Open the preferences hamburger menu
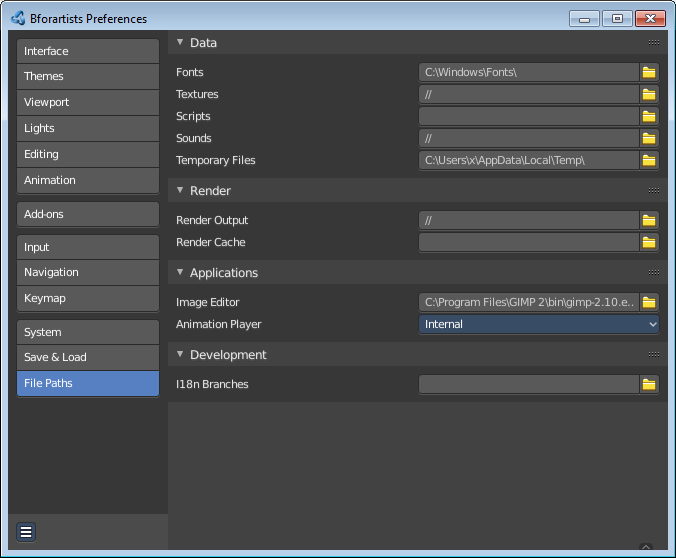 pos(26,532)
